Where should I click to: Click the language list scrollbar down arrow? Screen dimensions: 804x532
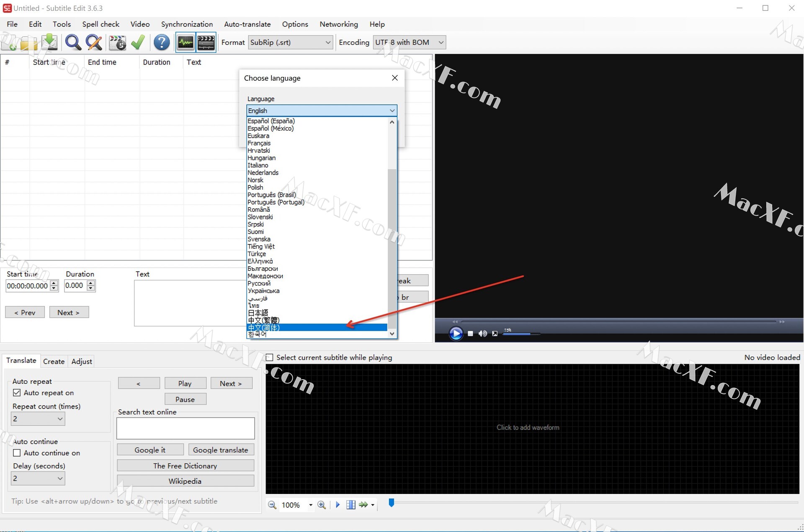pos(392,334)
